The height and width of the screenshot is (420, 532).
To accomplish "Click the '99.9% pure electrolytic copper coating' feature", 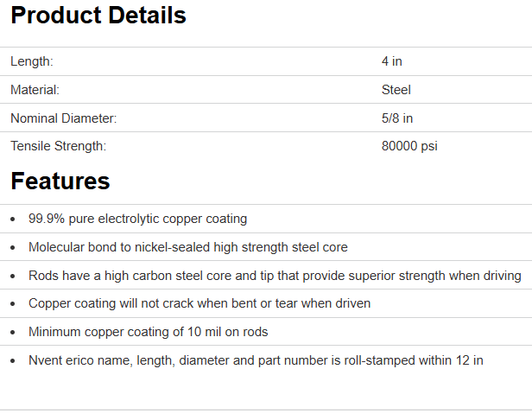I will tap(138, 220).
